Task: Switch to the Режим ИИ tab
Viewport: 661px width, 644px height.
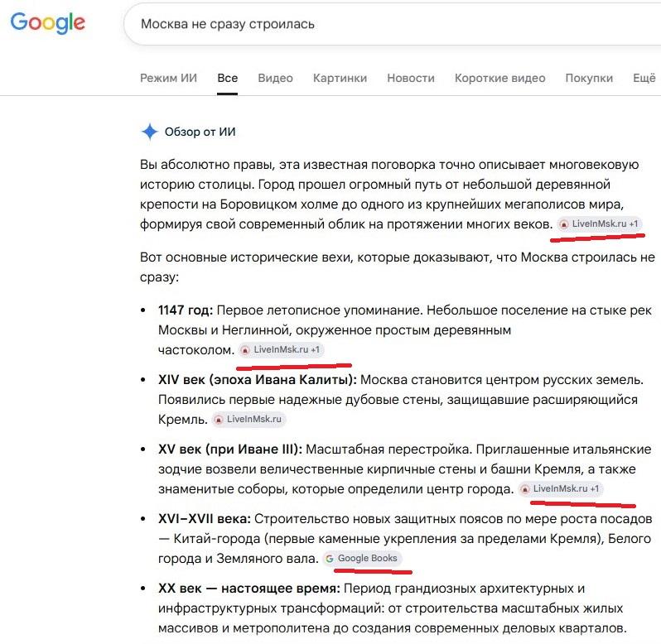Action: (x=169, y=79)
